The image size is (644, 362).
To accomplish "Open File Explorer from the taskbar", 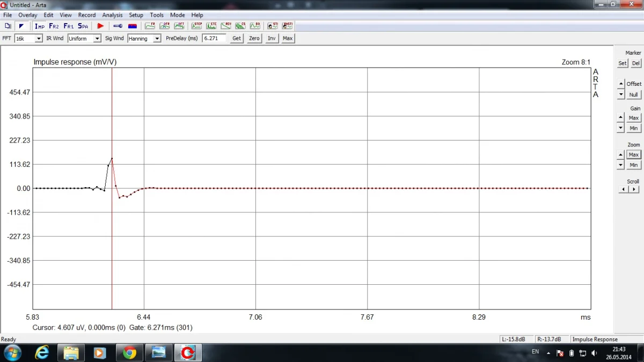I will pyautogui.click(x=71, y=353).
